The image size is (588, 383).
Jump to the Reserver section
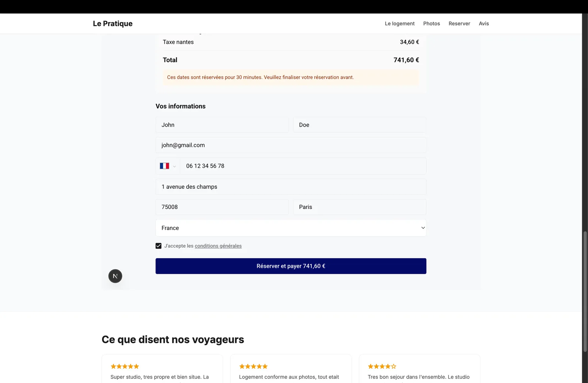point(459,24)
